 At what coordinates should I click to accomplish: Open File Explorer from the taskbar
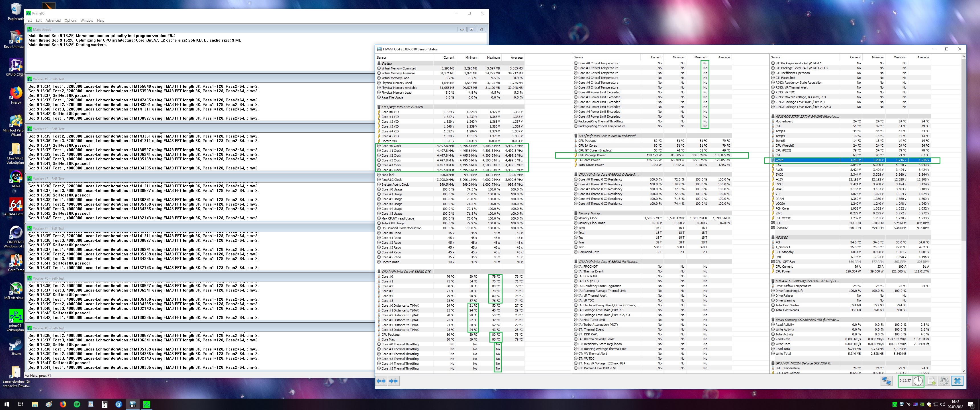[x=35, y=404]
